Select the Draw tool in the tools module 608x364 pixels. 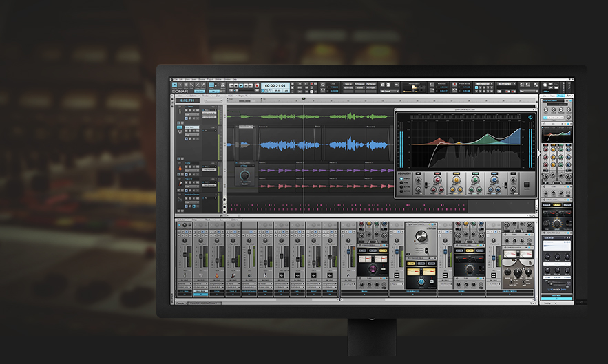pos(198,85)
